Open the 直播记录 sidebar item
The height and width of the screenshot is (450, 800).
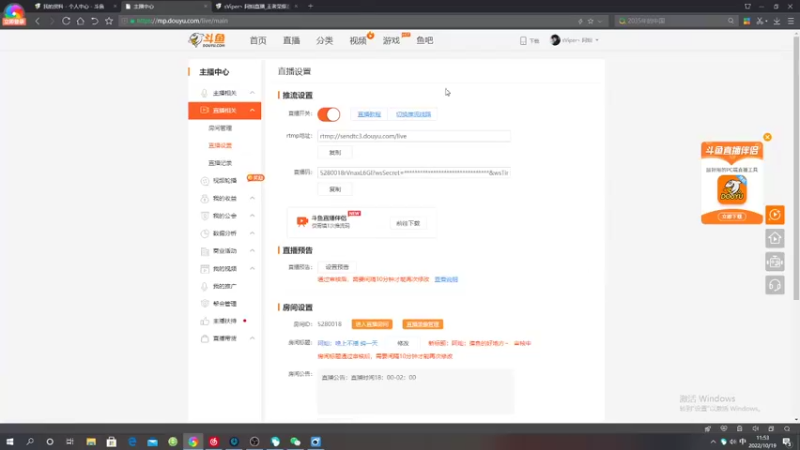pyautogui.click(x=220, y=163)
